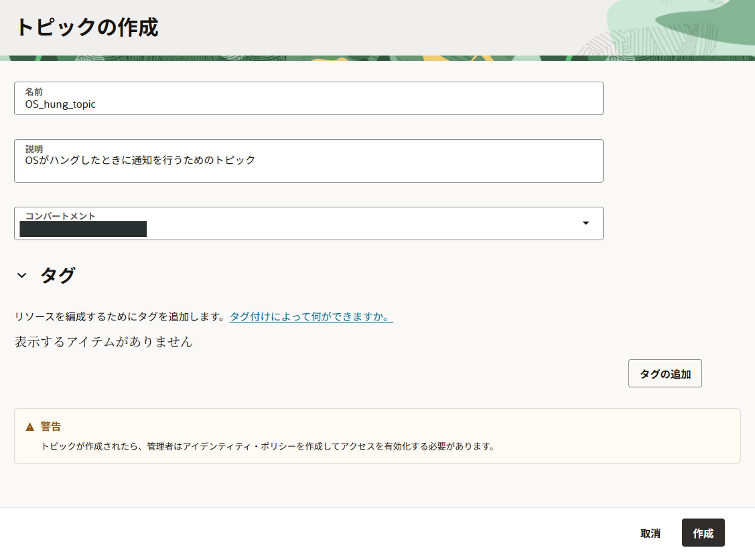Click the 表示するアイテムがありません empty message
Image resolution: width=755 pixels, height=560 pixels.
tap(104, 342)
